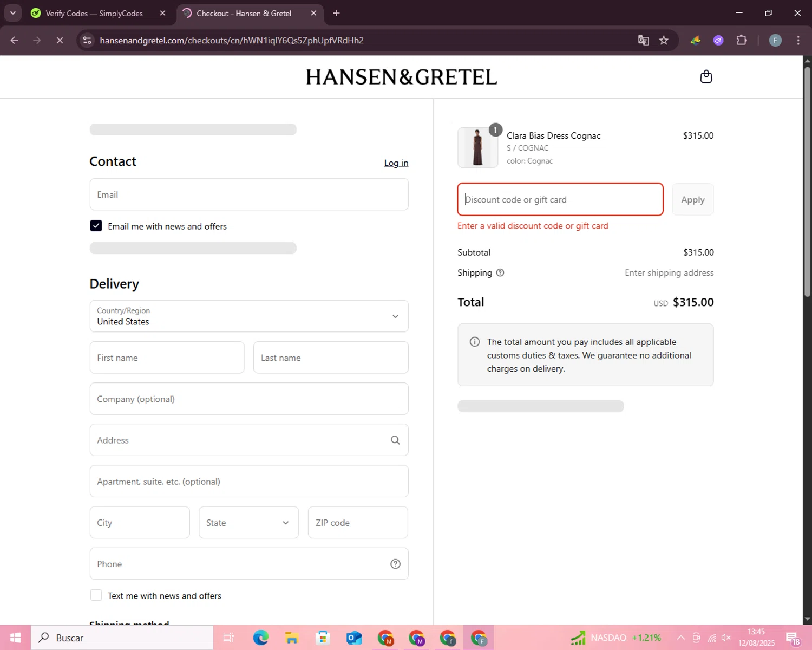The image size is (812, 650).
Task: Click the network icon in system tray
Action: [712, 638]
